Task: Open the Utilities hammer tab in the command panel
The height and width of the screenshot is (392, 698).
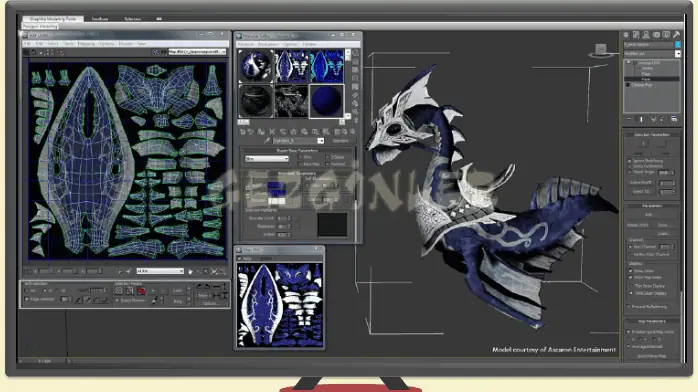Action: pos(676,35)
